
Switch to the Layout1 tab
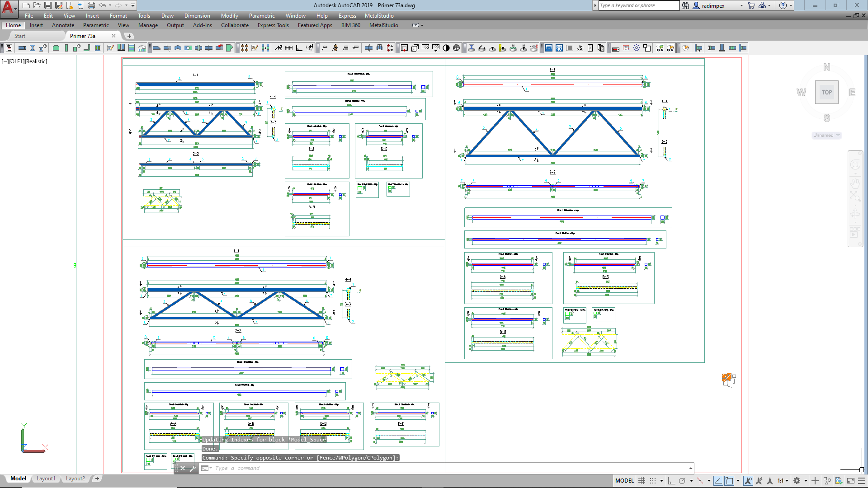(x=46, y=479)
